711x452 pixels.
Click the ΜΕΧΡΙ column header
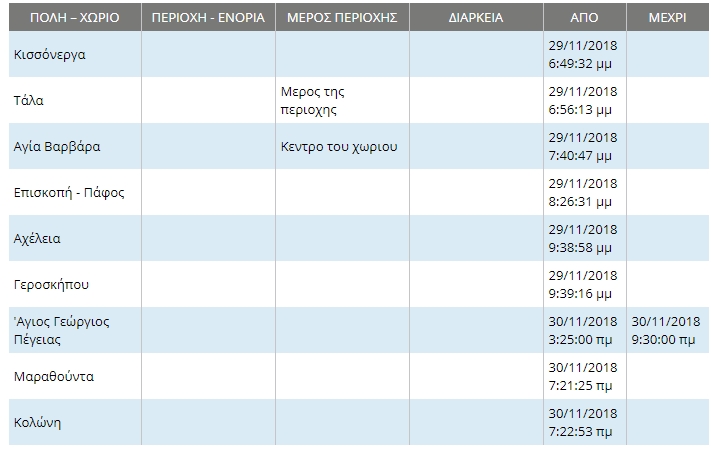pos(667,17)
